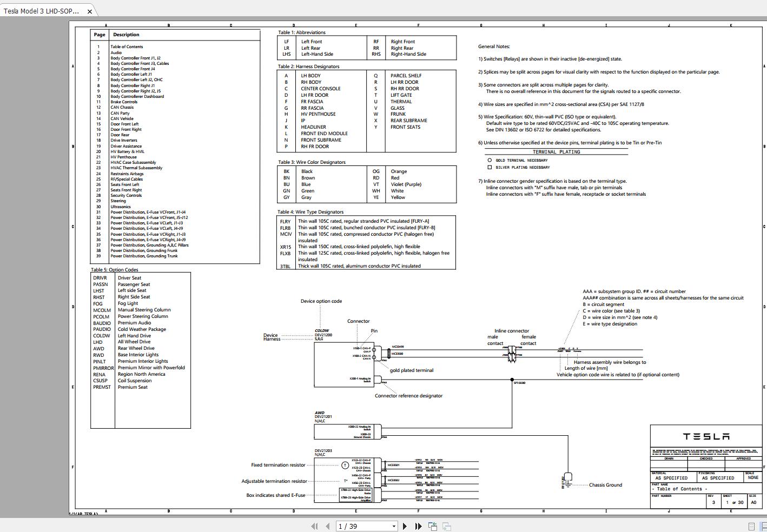The width and height of the screenshot is (767, 532).
Task: Go to the previous page arrow
Action: click(x=327, y=526)
